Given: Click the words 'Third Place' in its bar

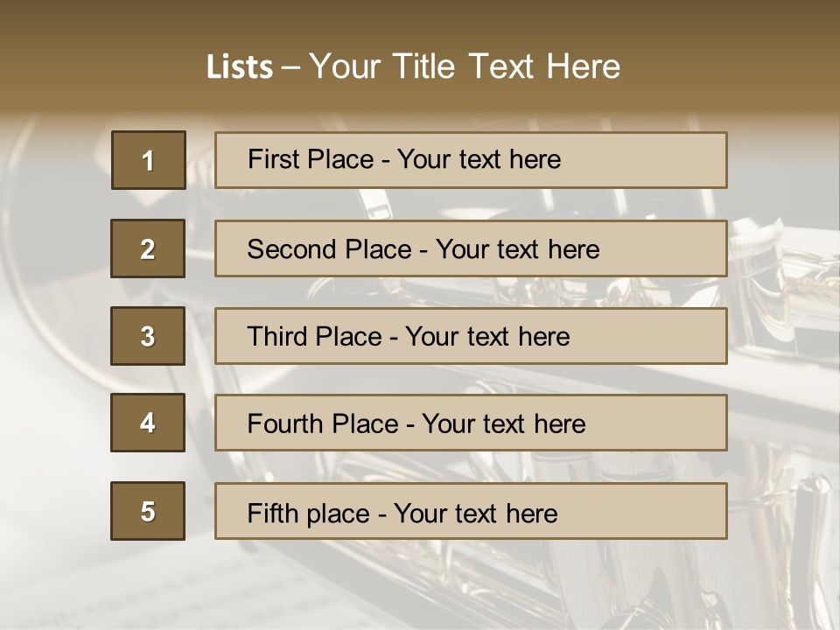Looking at the screenshot, I should click(x=314, y=337).
